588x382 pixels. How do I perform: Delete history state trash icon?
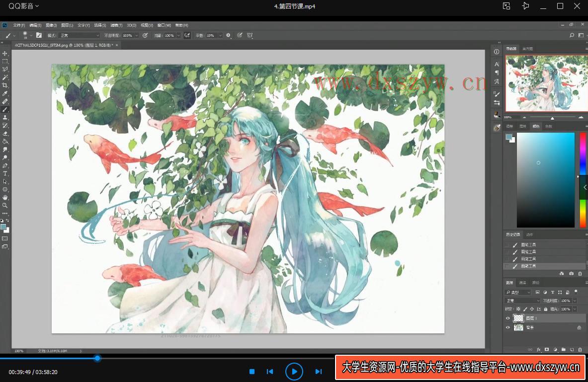point(580,274)
